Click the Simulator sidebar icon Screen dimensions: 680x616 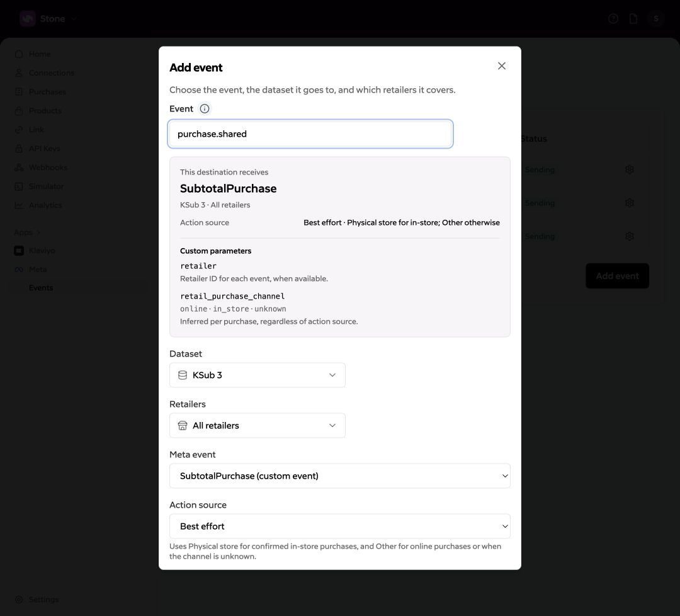pos(19,186)
